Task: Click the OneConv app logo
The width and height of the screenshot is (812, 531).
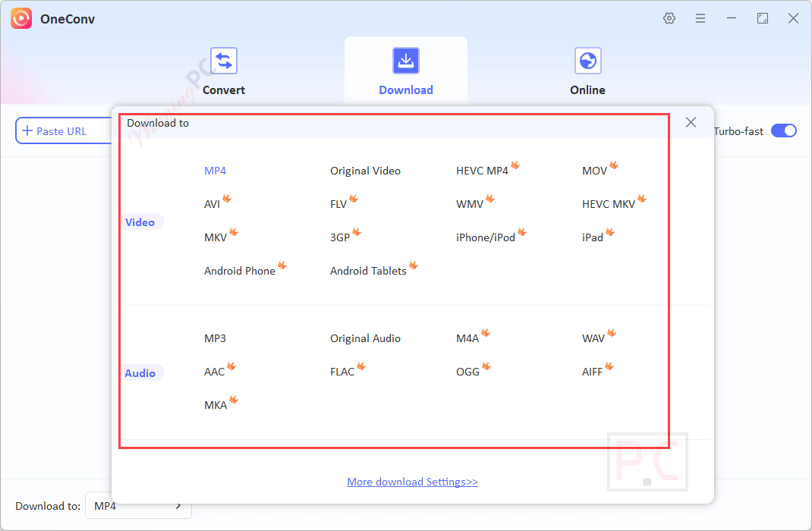Action: pyautogui.click(x=21, y=19)
